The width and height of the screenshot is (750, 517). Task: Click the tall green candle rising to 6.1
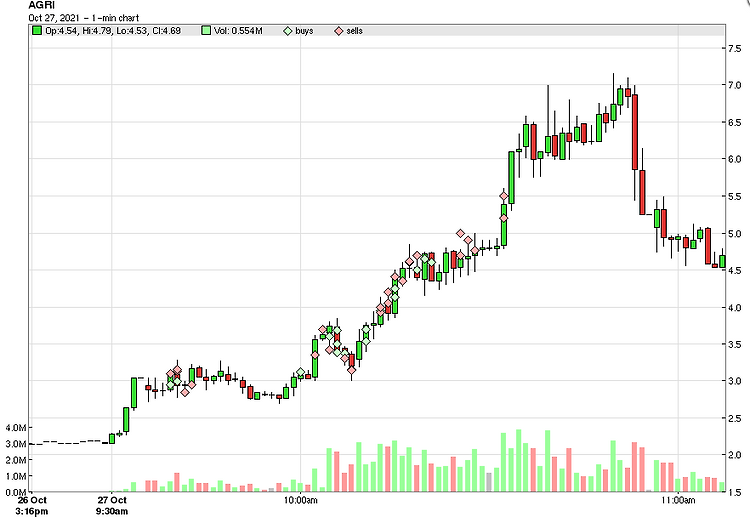(511, 178)
